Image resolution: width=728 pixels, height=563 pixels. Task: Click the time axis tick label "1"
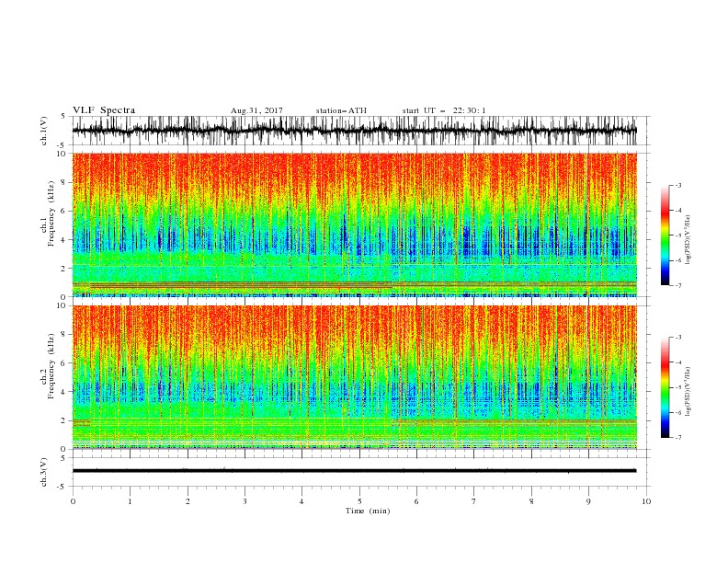(130, 501)
